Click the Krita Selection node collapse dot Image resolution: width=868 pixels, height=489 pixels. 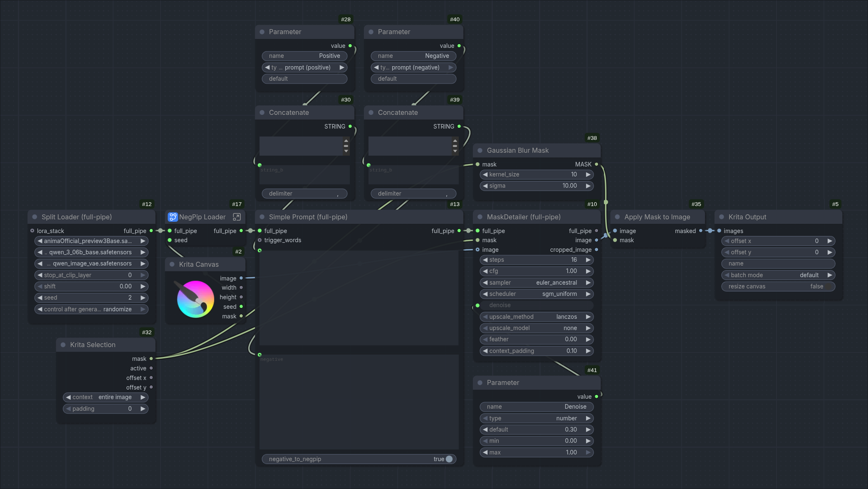(x=63, y=345)
